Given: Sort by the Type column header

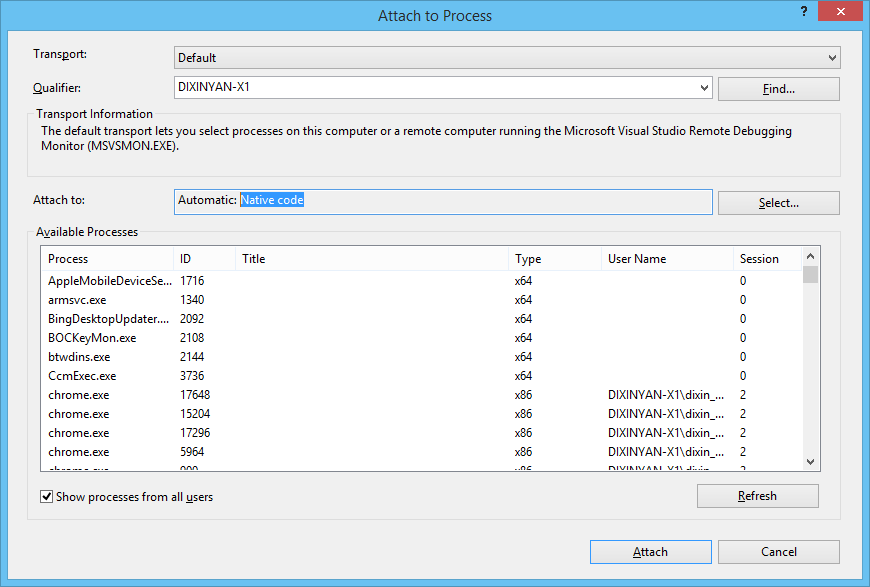Looking at the screenshot, I should point(555,259).
